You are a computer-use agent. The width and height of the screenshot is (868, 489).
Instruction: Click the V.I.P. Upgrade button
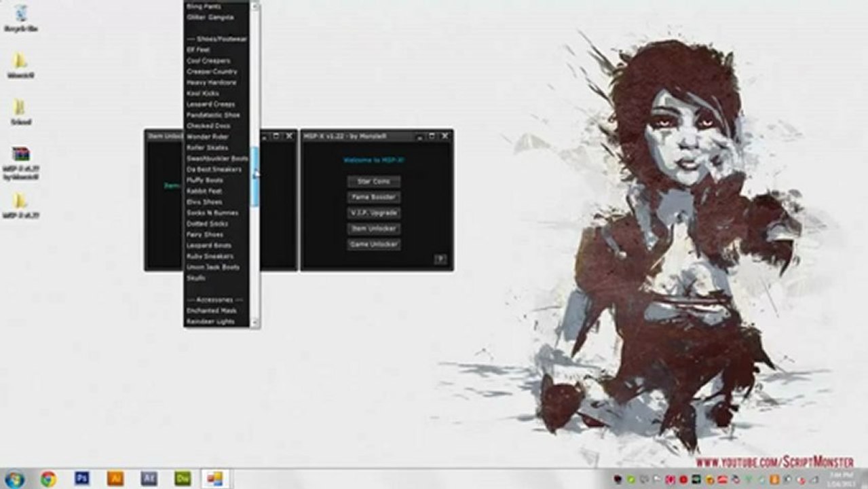coord(373,213)
